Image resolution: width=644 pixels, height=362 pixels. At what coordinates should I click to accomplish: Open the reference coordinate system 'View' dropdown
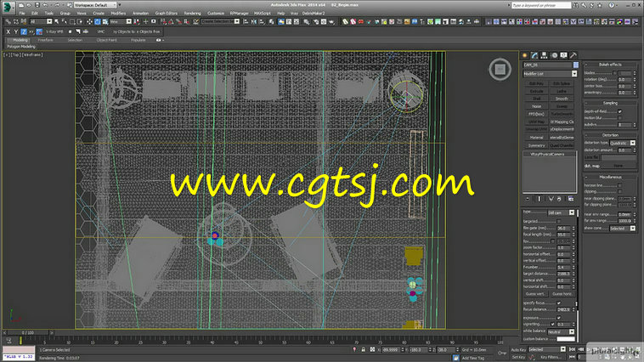point(121,21)
